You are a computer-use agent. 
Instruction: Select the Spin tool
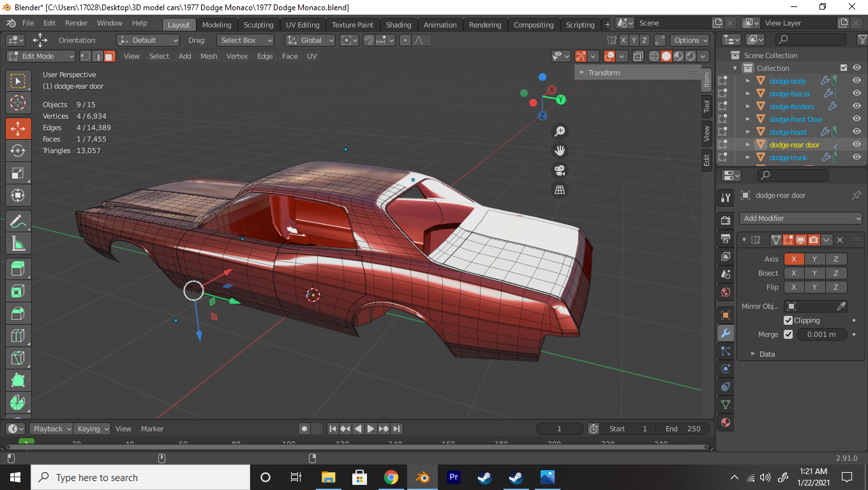point(18,403)
